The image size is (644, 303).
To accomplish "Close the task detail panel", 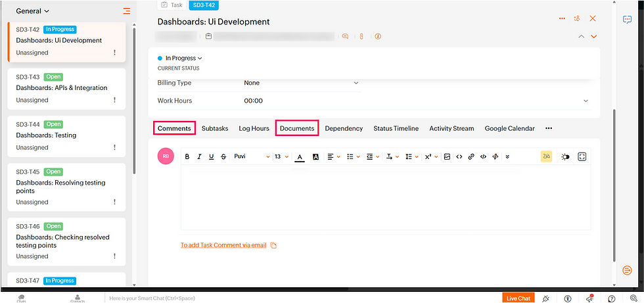I will point(593,18).
